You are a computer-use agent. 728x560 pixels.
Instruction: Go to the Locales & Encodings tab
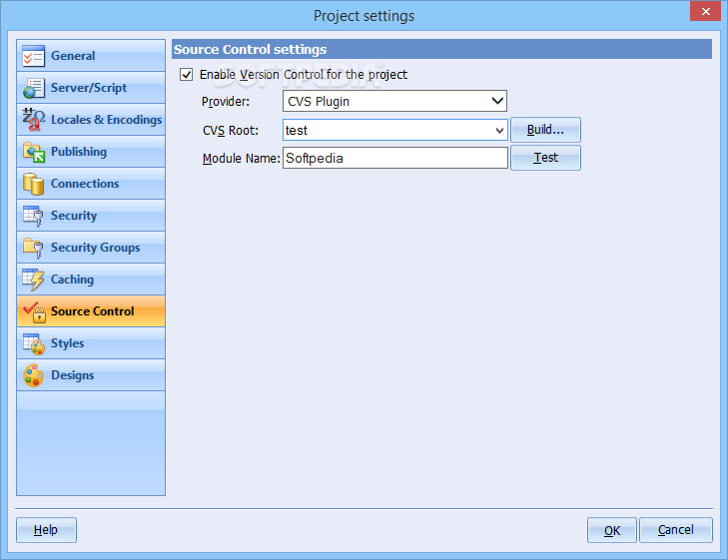pos(91,120)
